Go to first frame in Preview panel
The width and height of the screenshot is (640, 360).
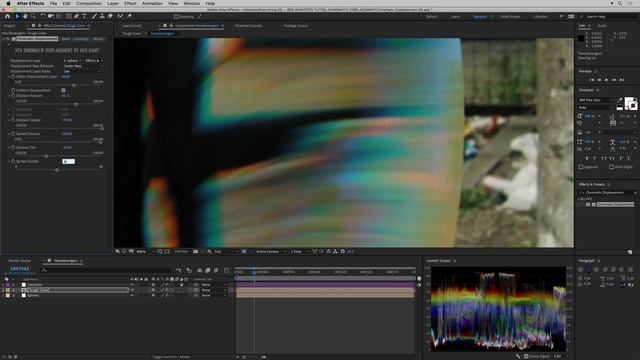[591, 80]
